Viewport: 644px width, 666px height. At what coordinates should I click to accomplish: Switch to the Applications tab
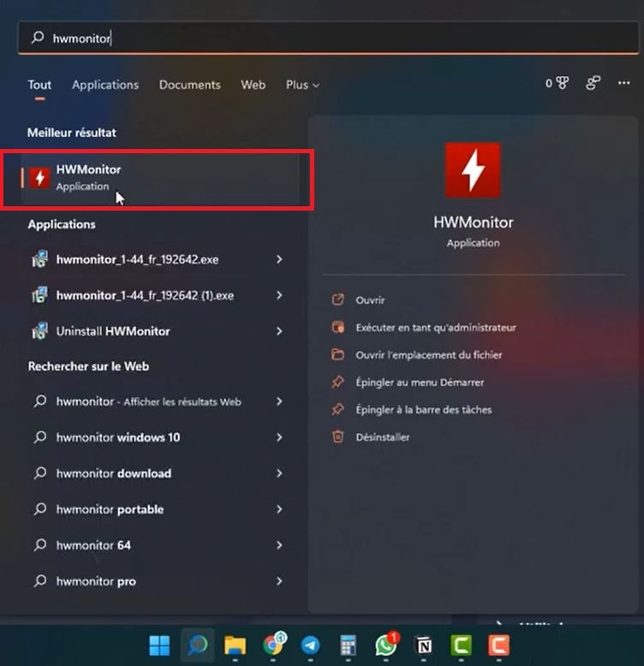pos(105,85)
